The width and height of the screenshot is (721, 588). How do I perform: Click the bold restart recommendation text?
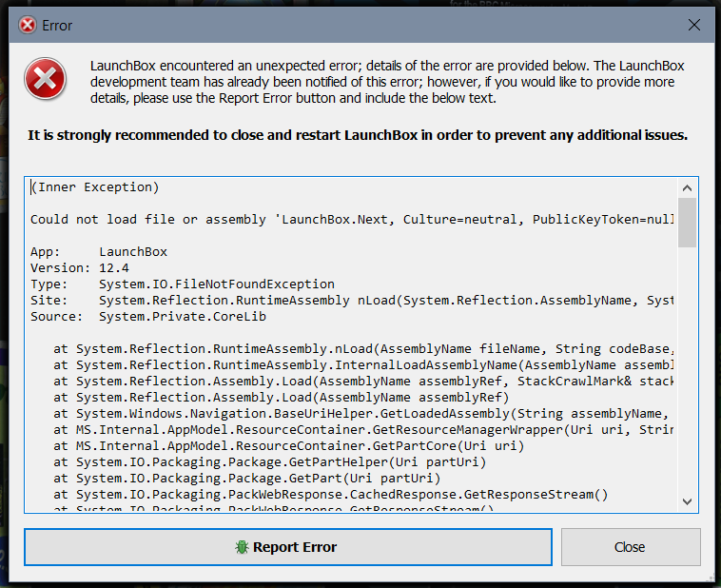[x=358, y=135]
